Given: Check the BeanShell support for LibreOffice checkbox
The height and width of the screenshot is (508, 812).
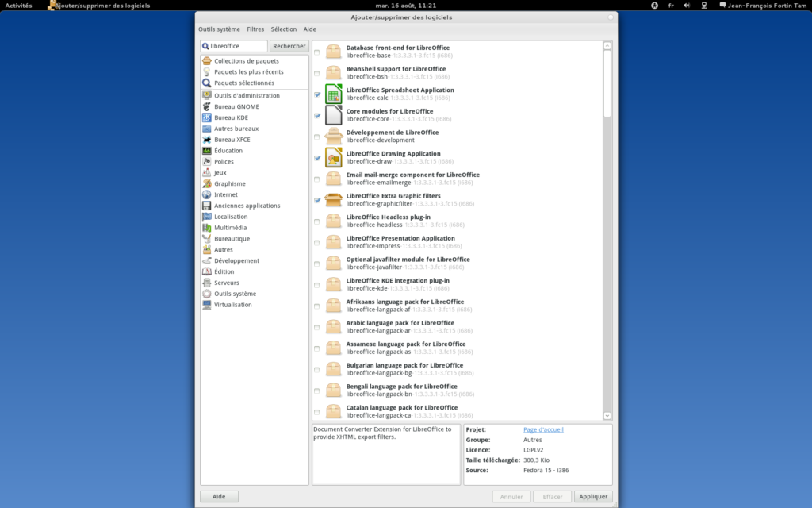Looking at the screenshot, I should 317,73.
